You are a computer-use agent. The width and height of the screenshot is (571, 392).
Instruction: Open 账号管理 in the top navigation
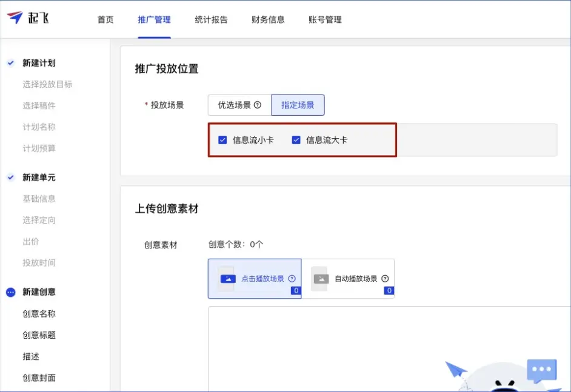[x=325, y=19]
